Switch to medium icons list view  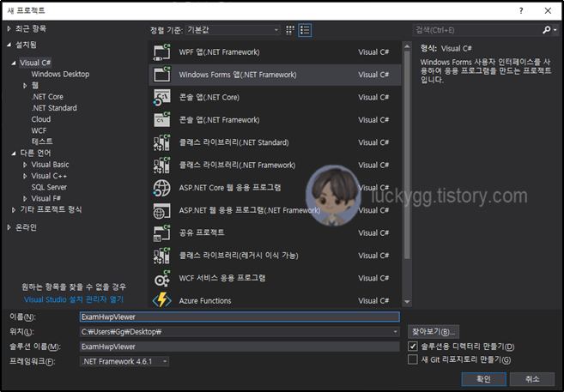point(305,30)
